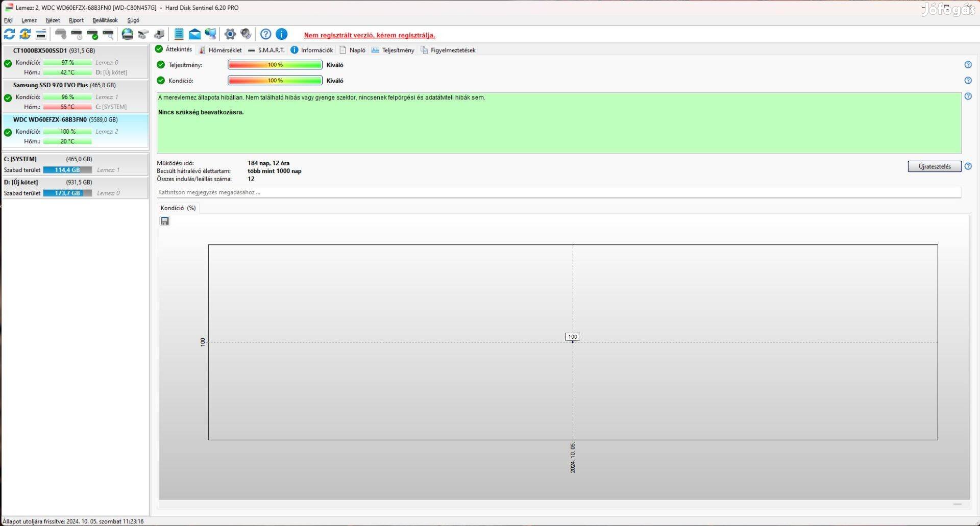Open settings via the gear icon
980x526 pixels.
click(x=230, y=34)
